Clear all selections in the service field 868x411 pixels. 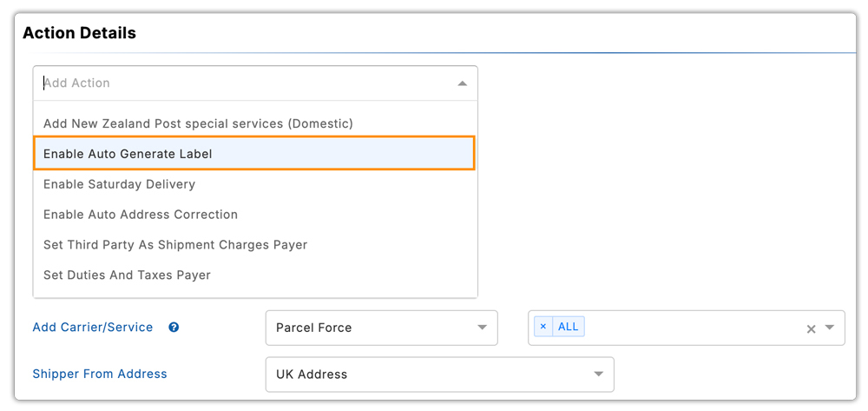coord(811,328)
